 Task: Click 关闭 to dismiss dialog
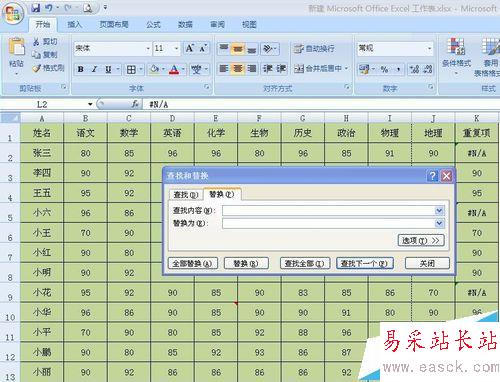tap(427, 263)
